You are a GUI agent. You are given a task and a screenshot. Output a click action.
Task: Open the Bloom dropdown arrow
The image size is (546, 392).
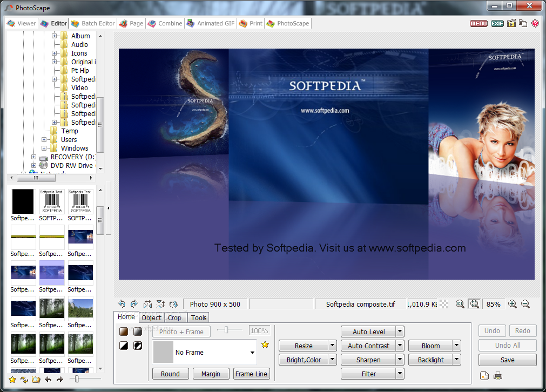pos(457,346)
